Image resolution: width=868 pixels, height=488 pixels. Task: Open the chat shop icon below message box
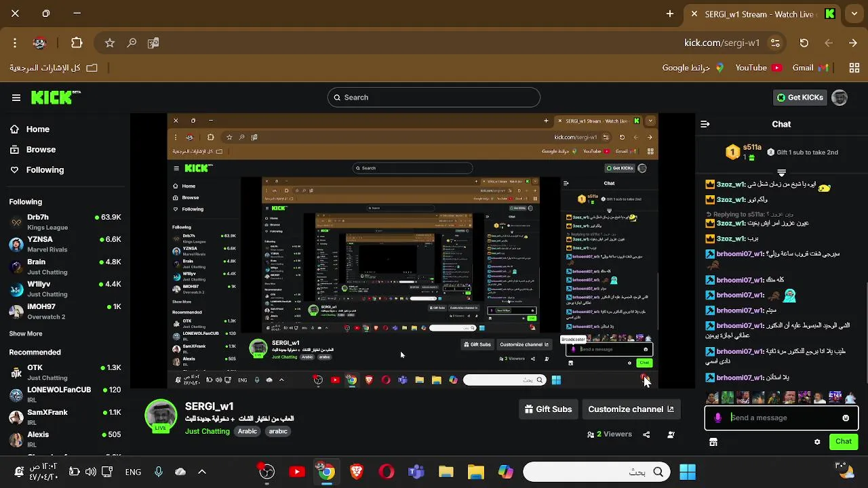pyautogui.click(x=713, y=442)
